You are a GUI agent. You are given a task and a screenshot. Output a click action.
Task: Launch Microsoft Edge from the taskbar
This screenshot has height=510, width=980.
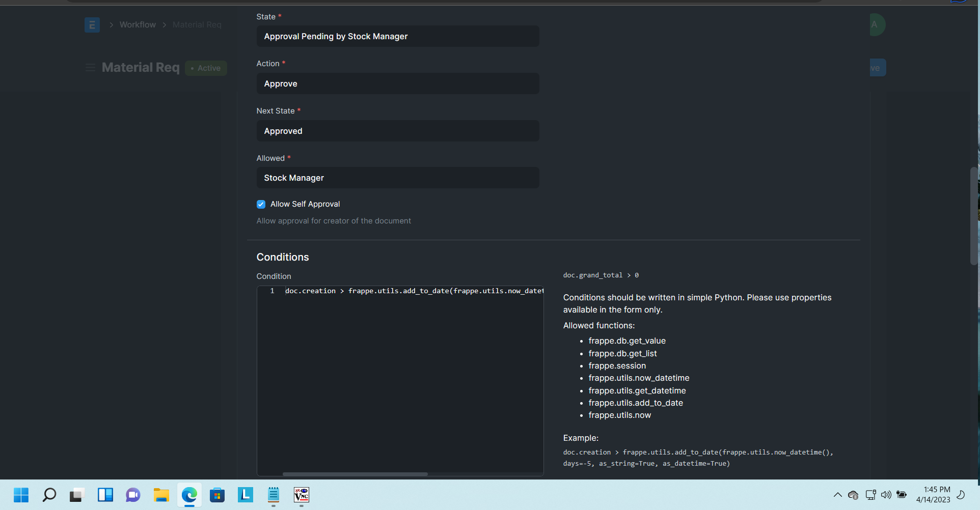(189, 494)
